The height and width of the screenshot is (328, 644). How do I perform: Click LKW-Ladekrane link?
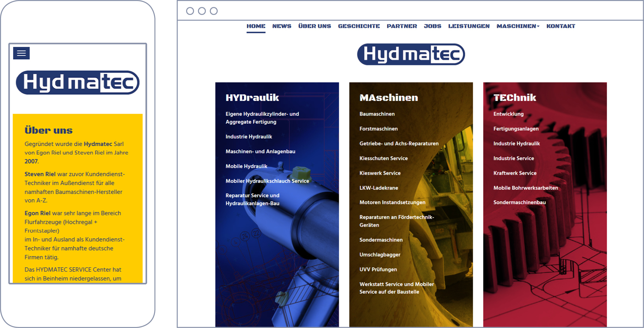tap(379, 188)
